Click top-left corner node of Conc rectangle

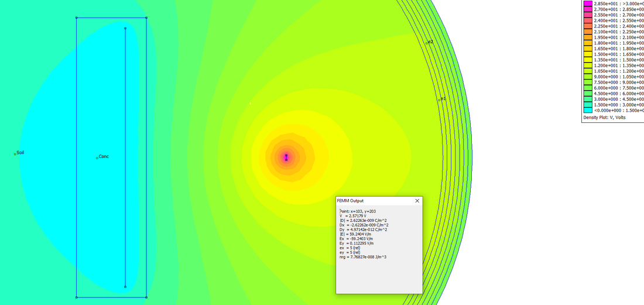click(x=77, y=18)
